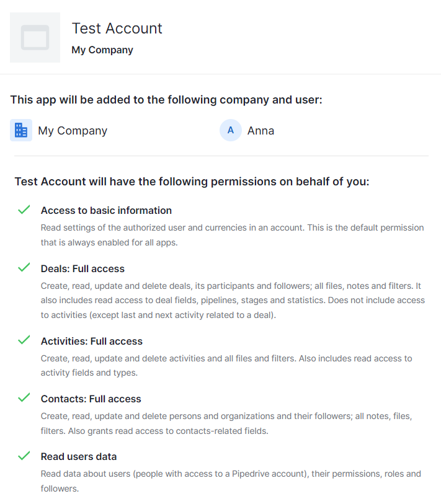Click Anna's avatar circle with letter A
441x504 pixels.
(231, 130)
